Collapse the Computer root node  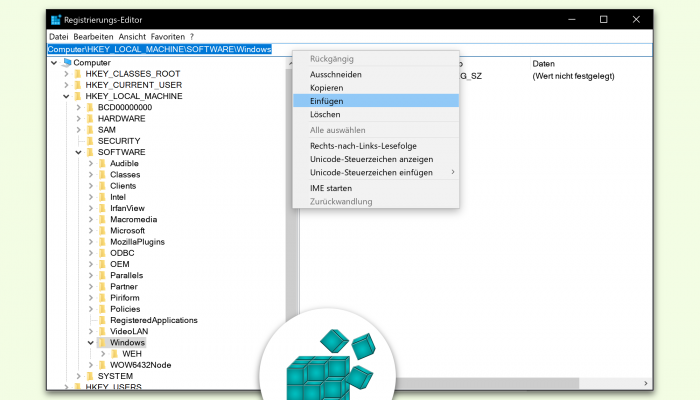pyautogui.click(x=54, y=62)
